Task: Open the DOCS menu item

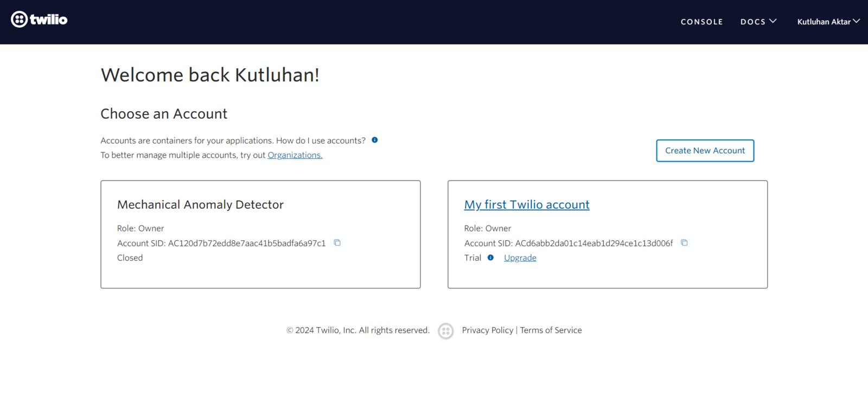Action: pos(753,22)
